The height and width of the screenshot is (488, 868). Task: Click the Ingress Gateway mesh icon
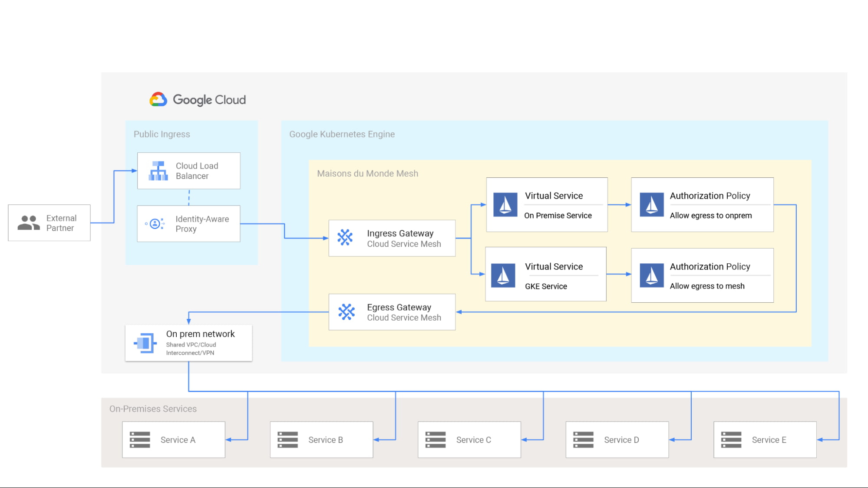[345, 238]
